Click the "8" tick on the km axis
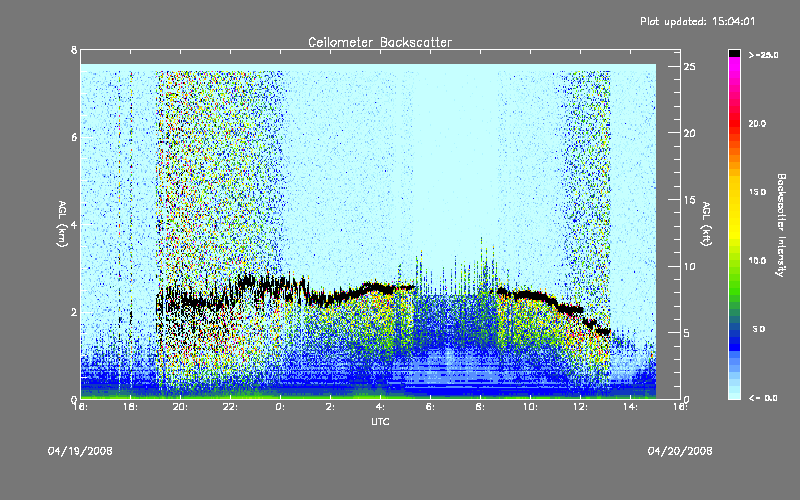 point(74,50)
